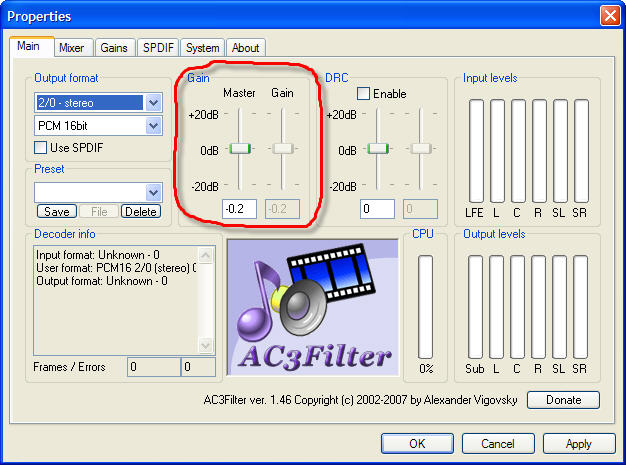Image resolution: width=626 pixels, height=465 pixels.
Task: Click the Master gain slider handle
Action: [x=240, y=149]
